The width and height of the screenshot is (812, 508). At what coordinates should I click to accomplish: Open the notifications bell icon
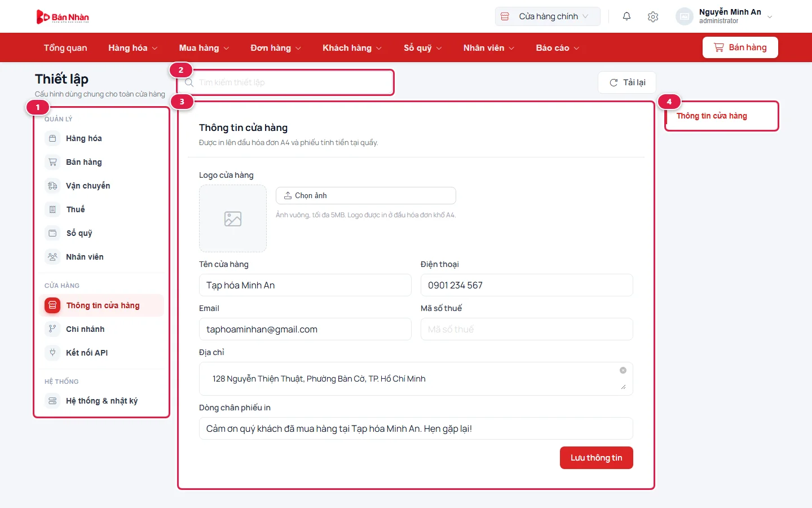626,16
